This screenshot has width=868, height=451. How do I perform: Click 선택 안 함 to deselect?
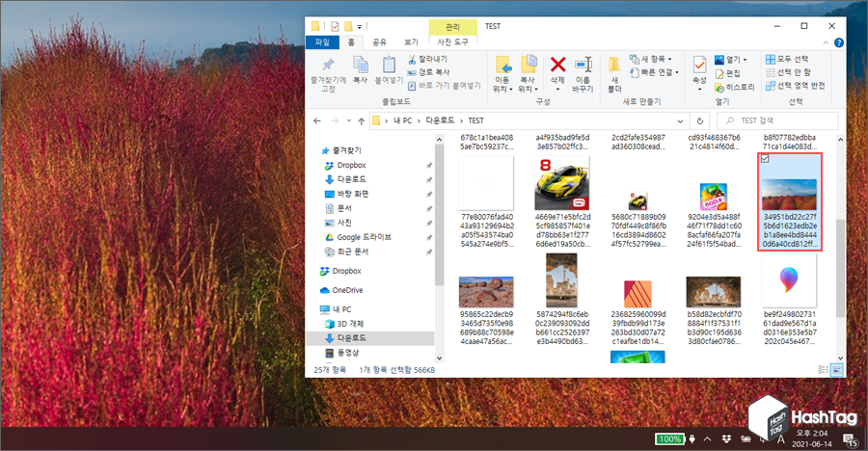click(x=788, y=72)
